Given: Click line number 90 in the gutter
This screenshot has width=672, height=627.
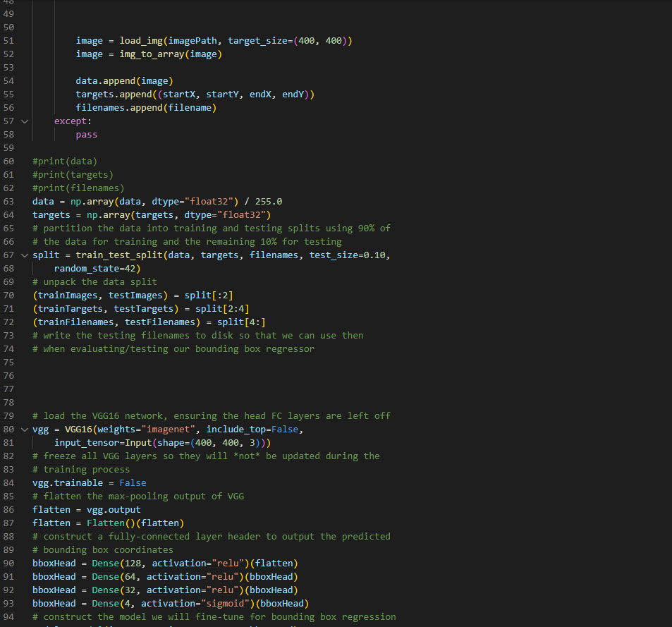Looking at the screenshot, I should [x=8, y=563].
